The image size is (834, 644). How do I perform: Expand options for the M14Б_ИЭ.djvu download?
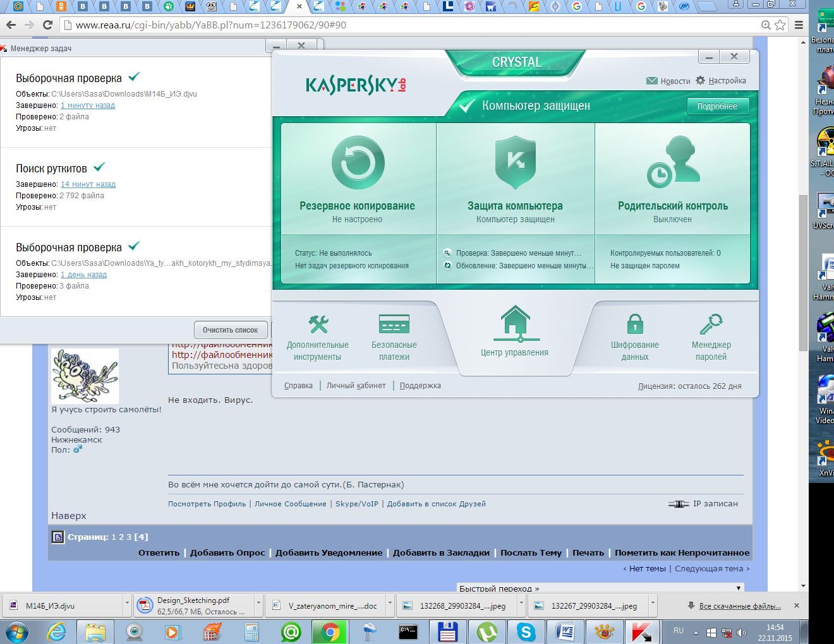pyautogui.click(x=126, y=605)
